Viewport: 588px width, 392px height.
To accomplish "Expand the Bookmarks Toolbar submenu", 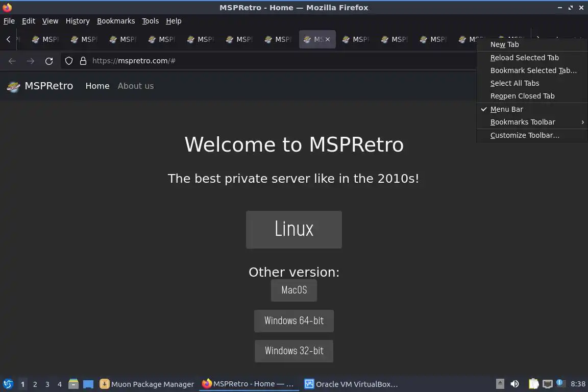I will [532, 122].
